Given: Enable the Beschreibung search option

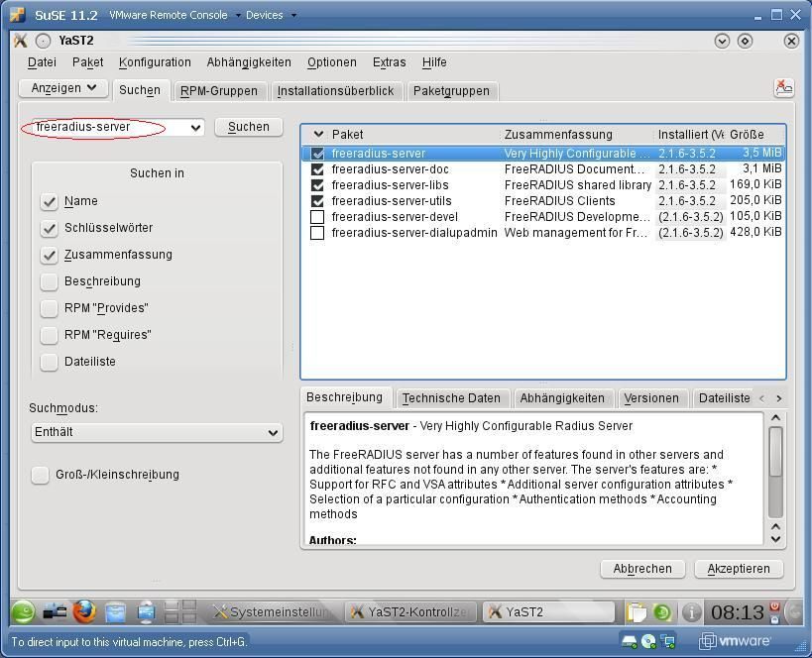Looking at the screenshot, I should click(x=50, y=281).
